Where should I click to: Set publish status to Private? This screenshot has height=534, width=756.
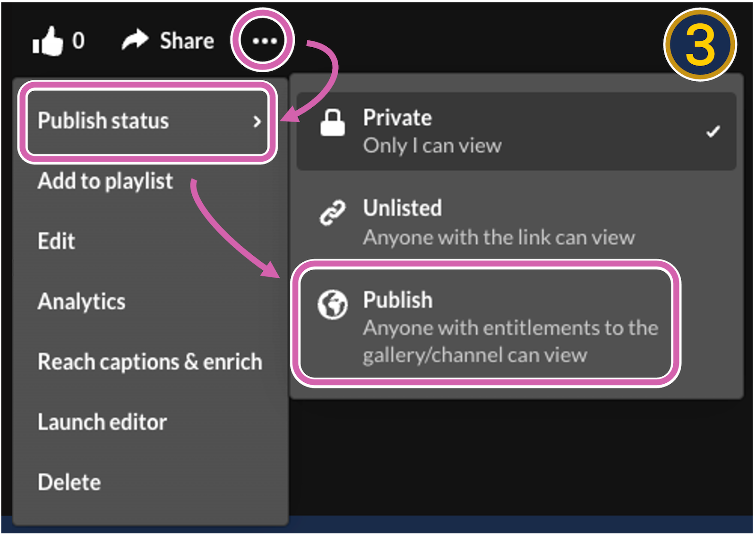[516, 131]
